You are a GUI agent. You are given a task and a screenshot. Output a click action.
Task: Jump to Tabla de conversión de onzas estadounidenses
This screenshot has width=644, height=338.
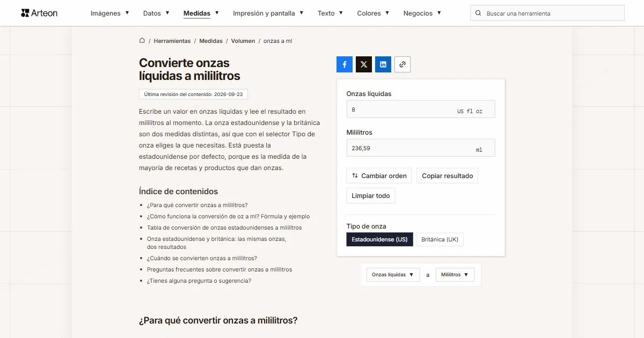(x=224, y=227)
